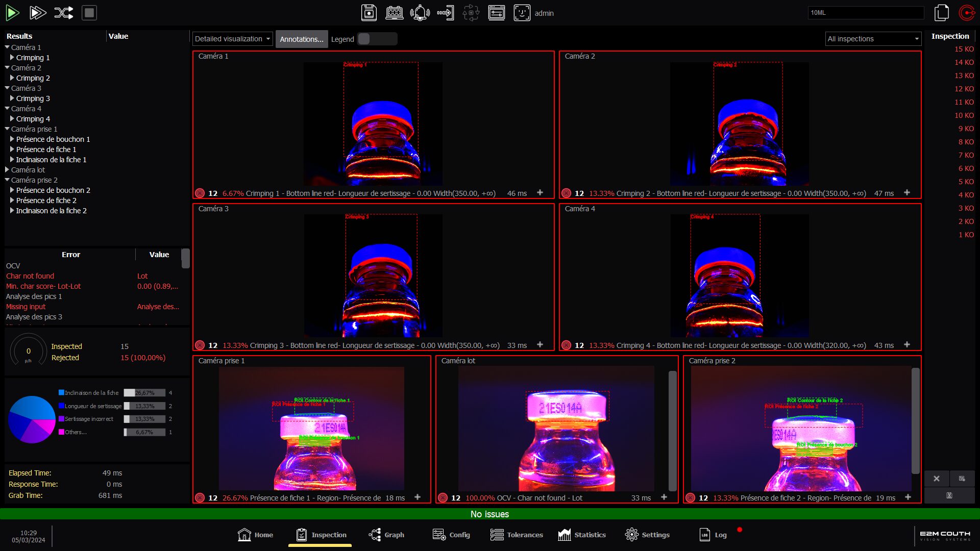Collapse the Caméra prise 2 node
980x551 pixels.
[x=7, y=180]
